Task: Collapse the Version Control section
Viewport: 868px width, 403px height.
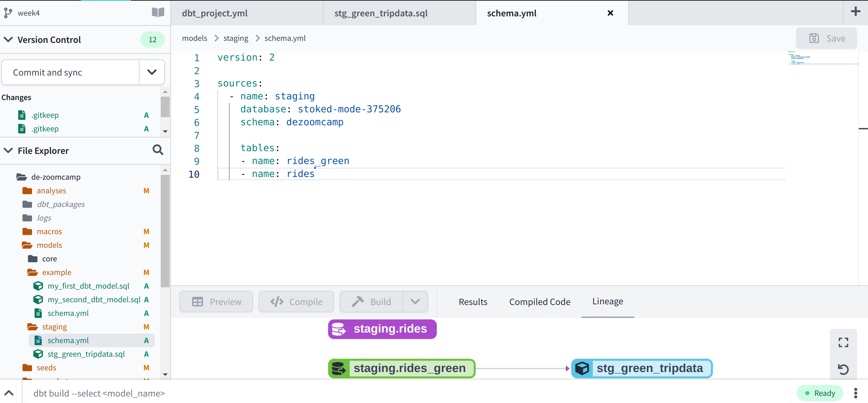Action: 8,39
